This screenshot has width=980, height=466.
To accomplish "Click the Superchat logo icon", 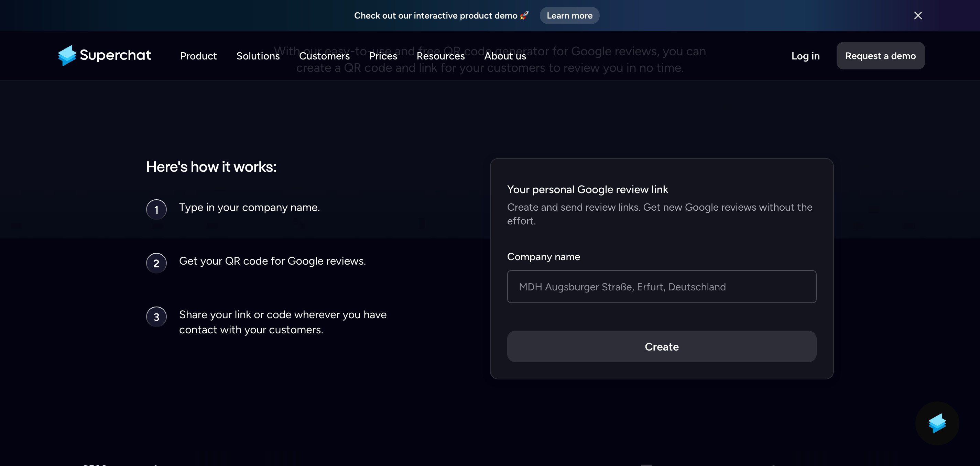I will click(67, 55).
